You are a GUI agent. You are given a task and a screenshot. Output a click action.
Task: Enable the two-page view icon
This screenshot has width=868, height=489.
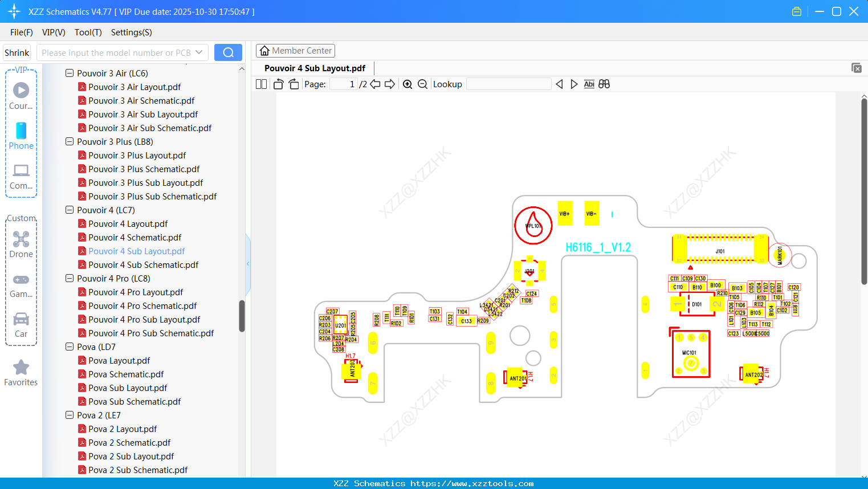point(260,84)
